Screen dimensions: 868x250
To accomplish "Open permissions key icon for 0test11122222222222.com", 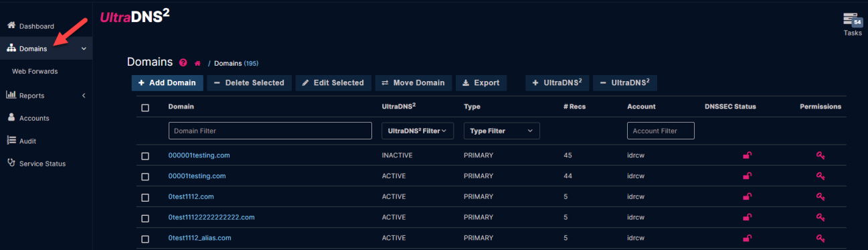I will (820, 218).
